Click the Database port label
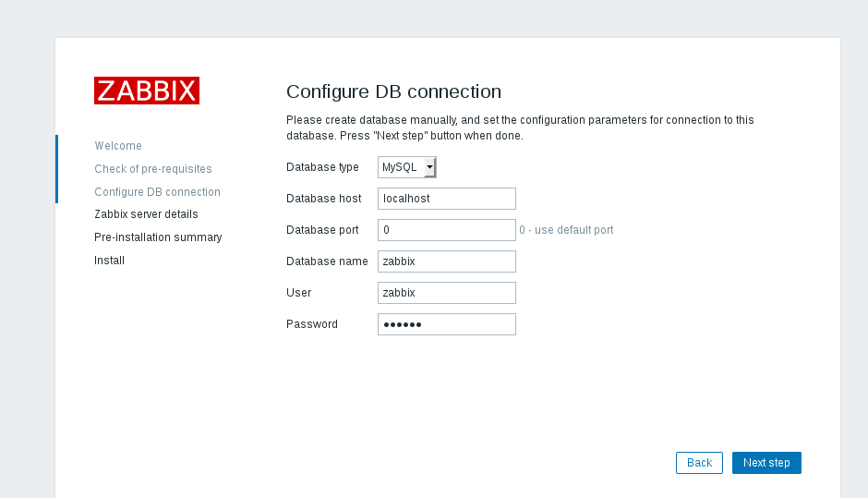The image size is (868, 498). (x=322, y=230)
